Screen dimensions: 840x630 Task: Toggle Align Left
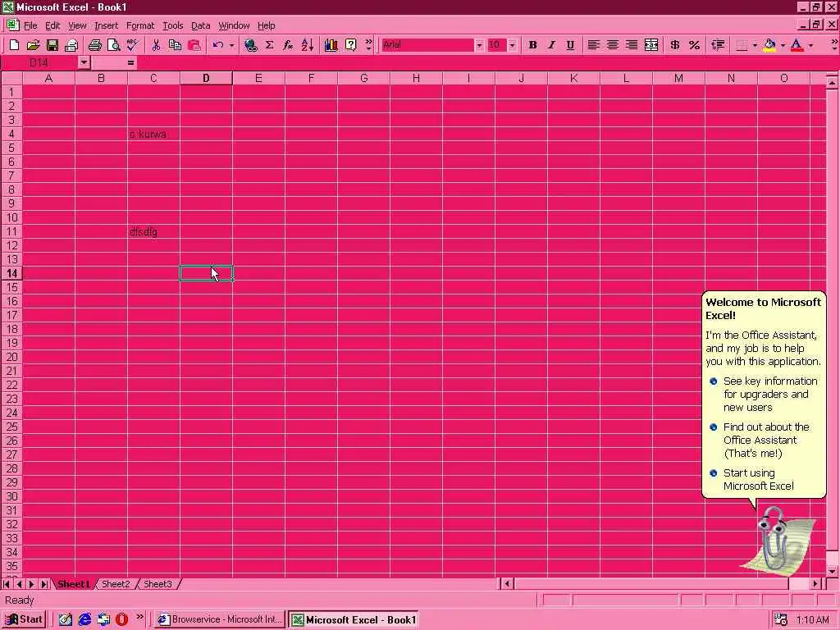click(x=593, y=45)
